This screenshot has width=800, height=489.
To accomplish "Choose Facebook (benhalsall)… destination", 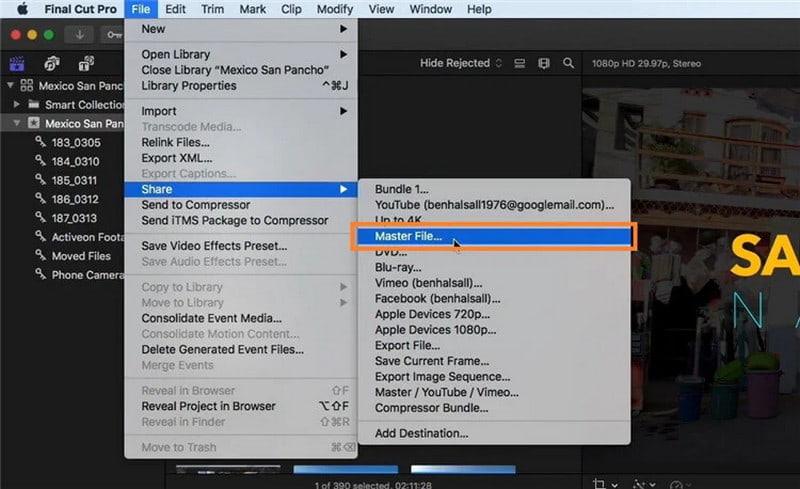I will 494,299.
